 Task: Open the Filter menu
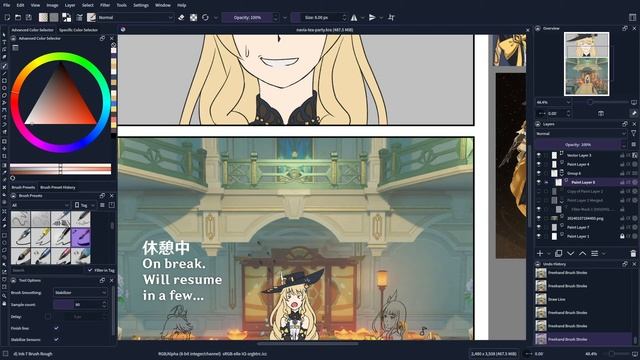(x=105, y=5)
